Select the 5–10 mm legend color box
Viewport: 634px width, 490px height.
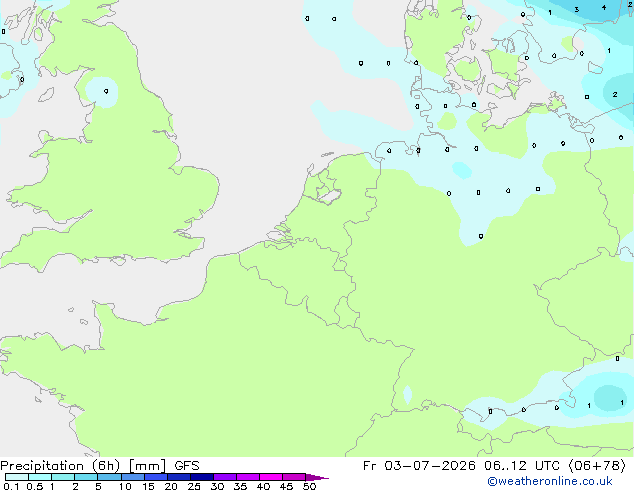109,477
